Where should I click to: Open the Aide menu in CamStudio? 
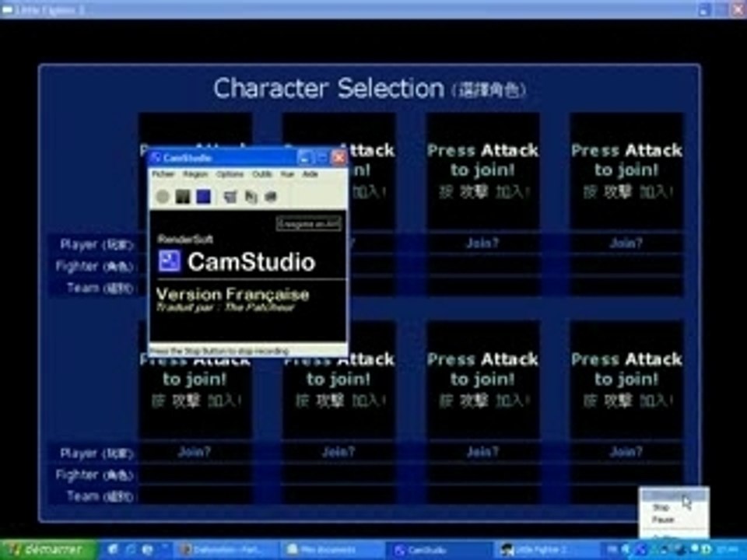(x=310, y=174)
